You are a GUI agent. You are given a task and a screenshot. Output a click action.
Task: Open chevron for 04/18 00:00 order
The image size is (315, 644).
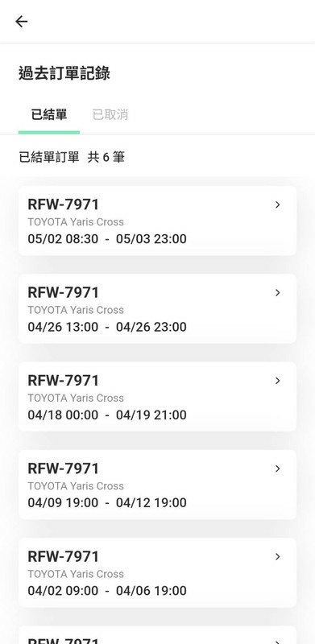point(278,380)
